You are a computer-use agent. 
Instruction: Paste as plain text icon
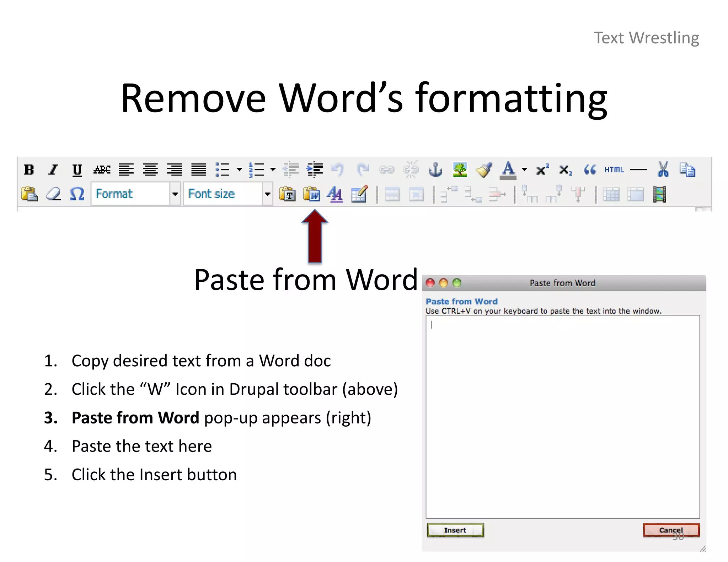(x=287, y=194)
